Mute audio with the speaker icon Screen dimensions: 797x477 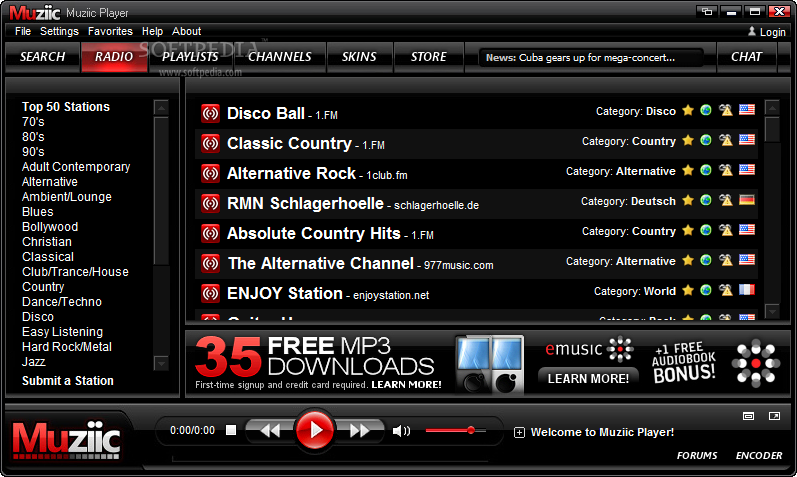[x=401, y=431]
